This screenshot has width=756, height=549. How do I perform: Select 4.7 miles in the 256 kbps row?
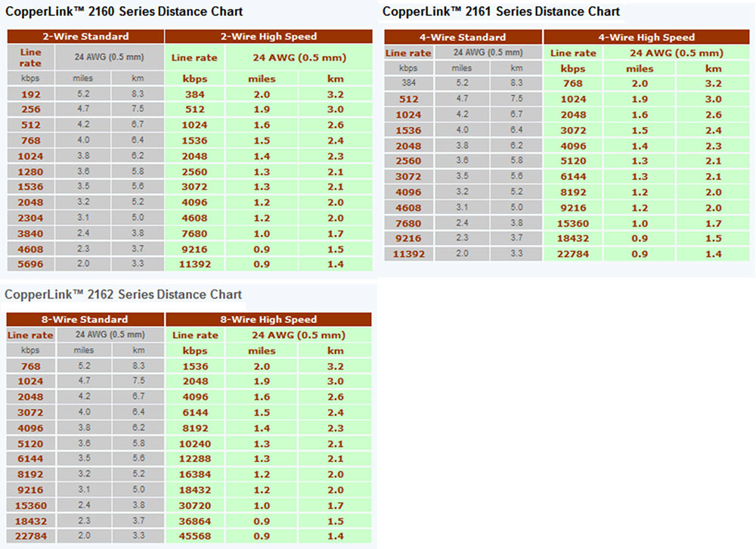tap(83, 109)
